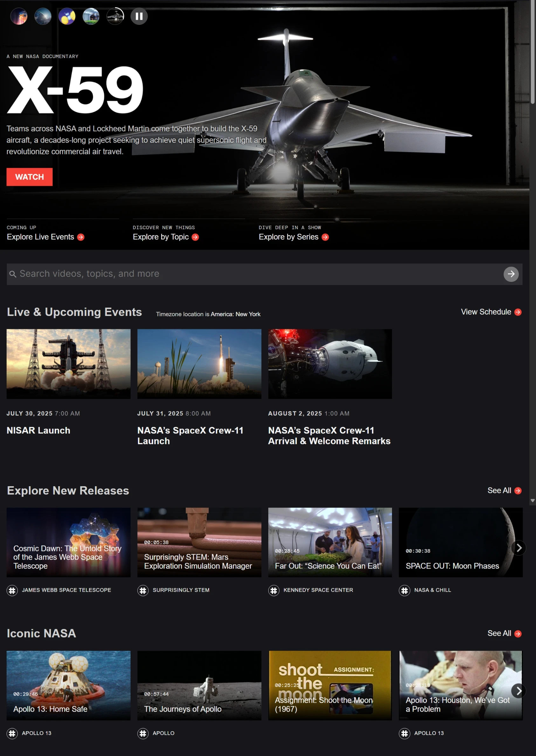This screenshot has height=756, width=536.
Task: Click red arrow icon beside Explore by Topic
Action: [196, 237]
